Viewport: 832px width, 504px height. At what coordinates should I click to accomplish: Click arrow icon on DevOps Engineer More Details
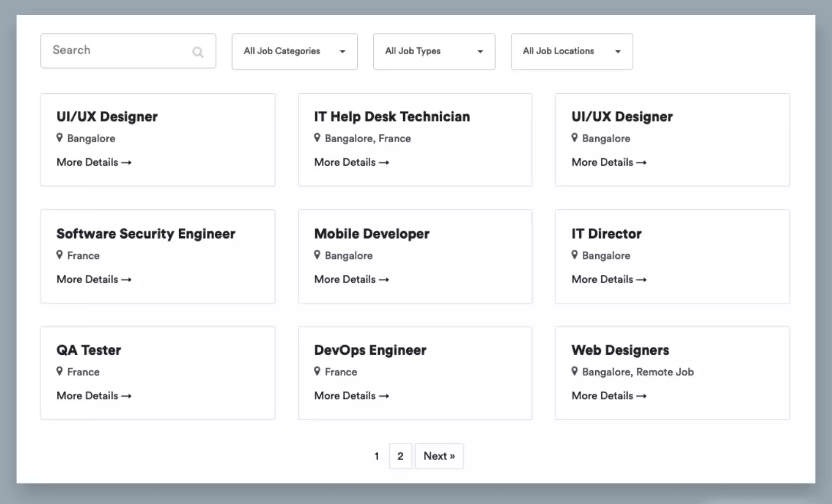point(384,396)
